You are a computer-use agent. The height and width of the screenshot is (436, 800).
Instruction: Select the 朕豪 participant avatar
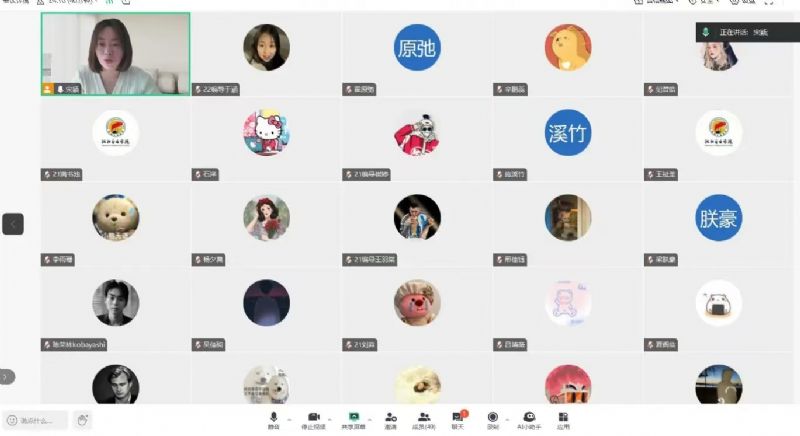pos(718,218)
